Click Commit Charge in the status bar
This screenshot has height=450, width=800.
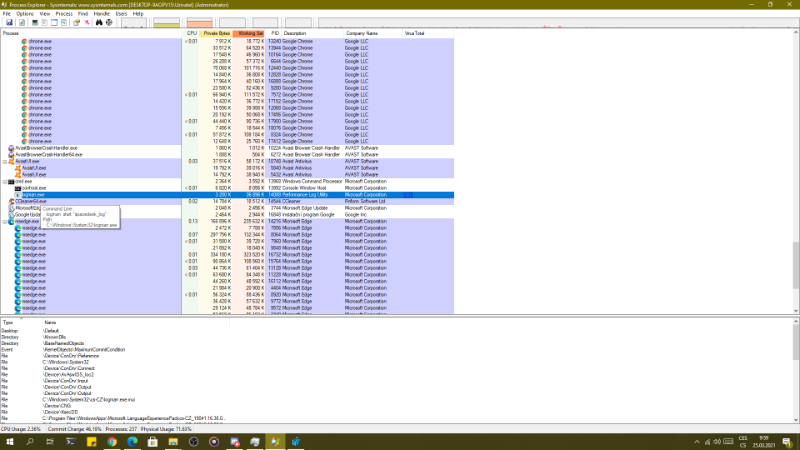click(74, 429)
